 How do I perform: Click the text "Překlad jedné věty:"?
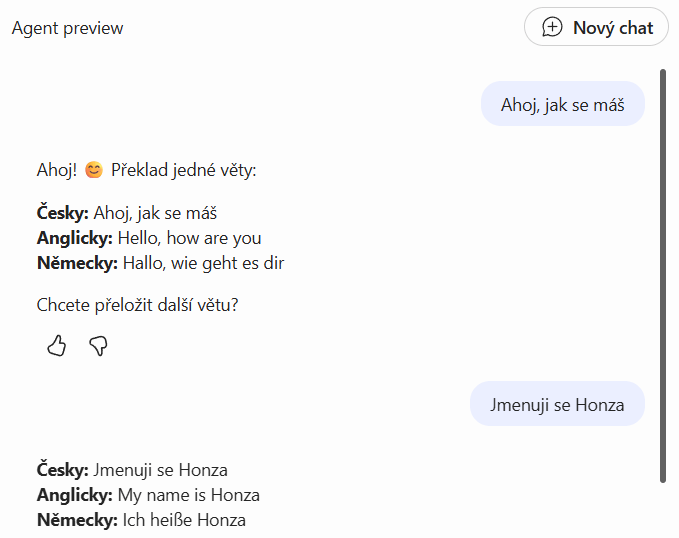coord(184,170)
